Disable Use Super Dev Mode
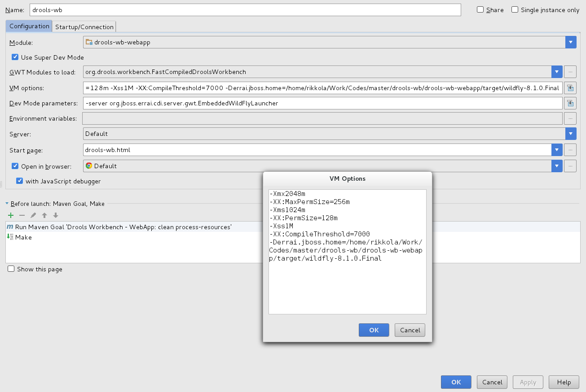 coord(15,57)
